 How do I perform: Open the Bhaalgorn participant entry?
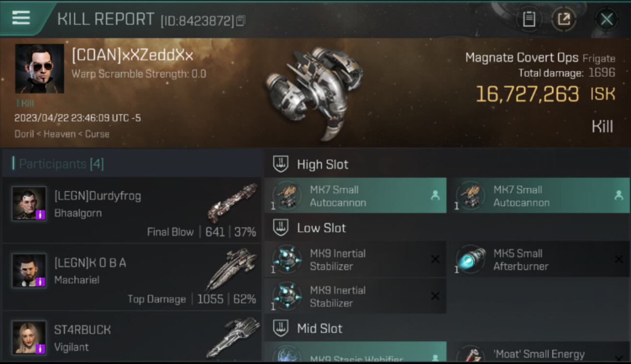pos(132,210)
